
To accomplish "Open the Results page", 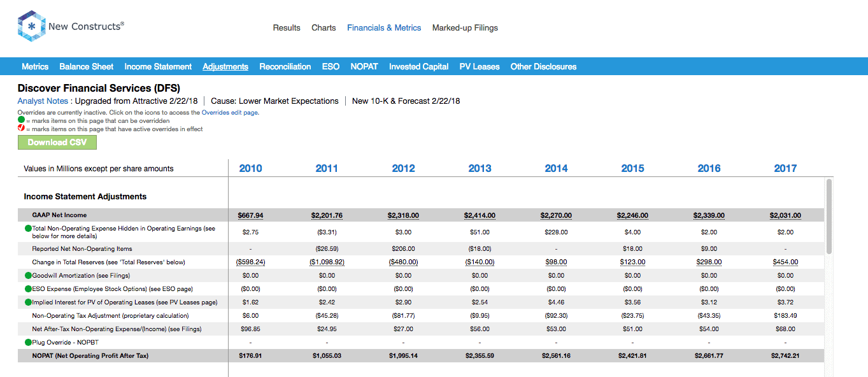I will [x=287, y=28].
